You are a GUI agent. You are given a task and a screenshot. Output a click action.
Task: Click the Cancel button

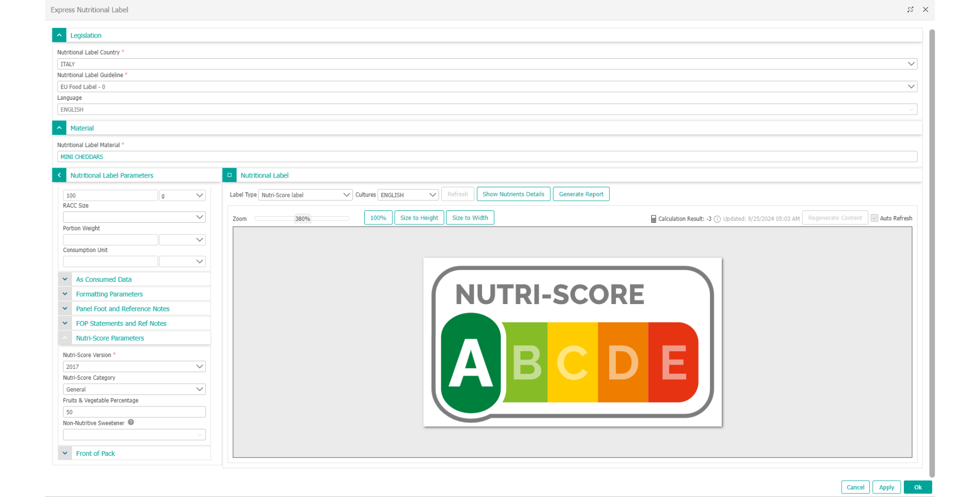point(856,487)
